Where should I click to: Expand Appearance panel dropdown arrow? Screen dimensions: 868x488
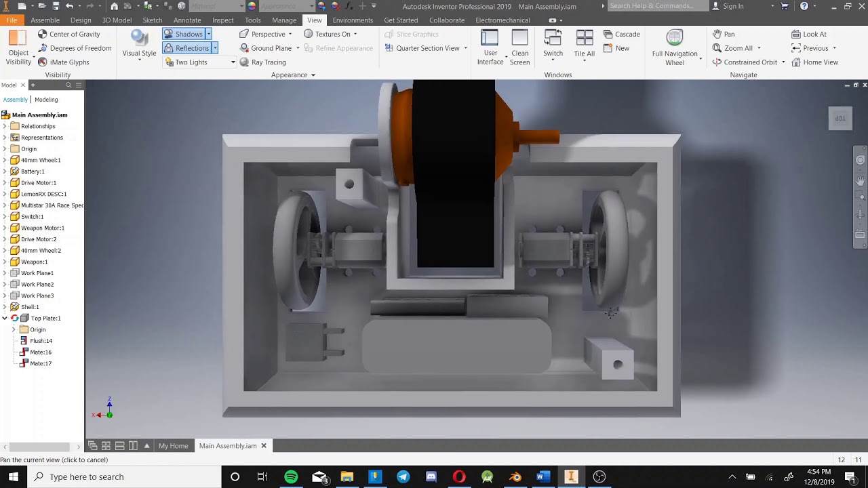click(313, 75)
